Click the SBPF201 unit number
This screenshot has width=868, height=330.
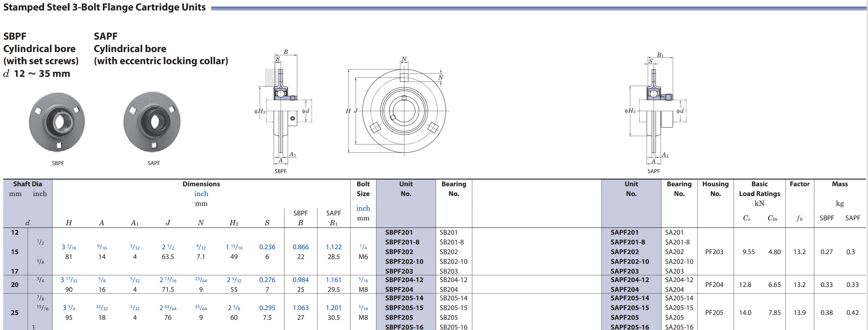click(399, 232)
